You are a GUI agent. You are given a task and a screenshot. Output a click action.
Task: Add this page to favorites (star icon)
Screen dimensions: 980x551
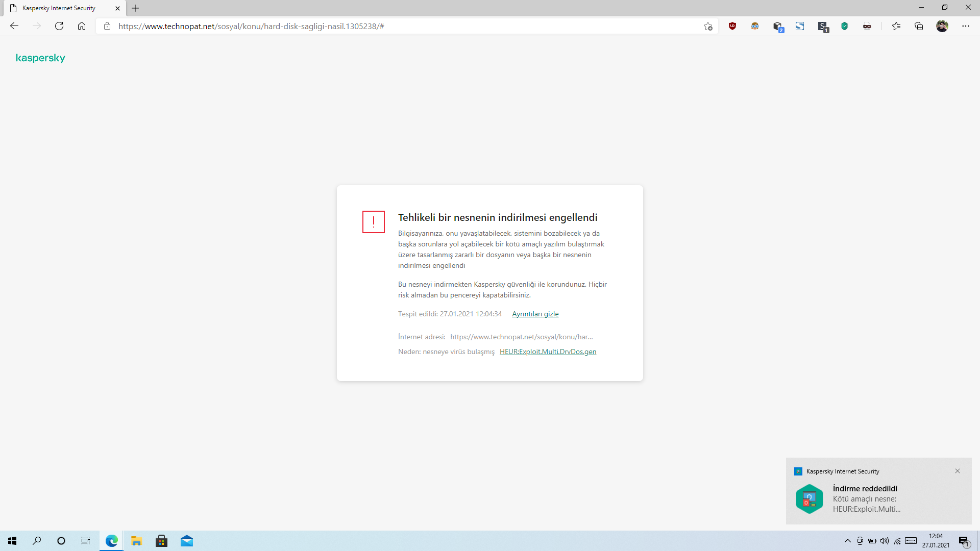click(708, 27)
